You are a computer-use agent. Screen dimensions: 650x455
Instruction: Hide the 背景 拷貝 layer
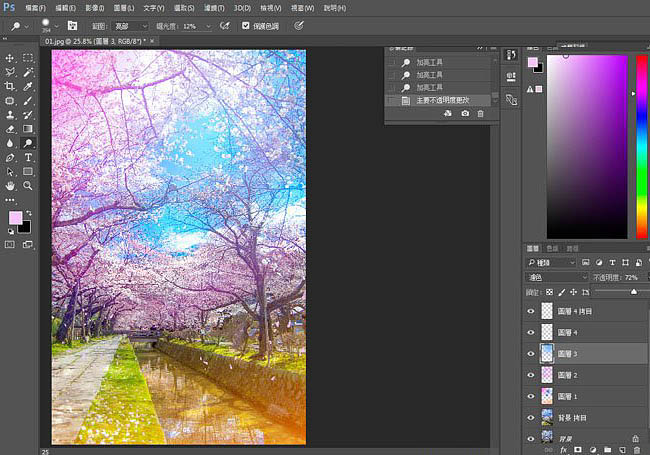point(531,416)
